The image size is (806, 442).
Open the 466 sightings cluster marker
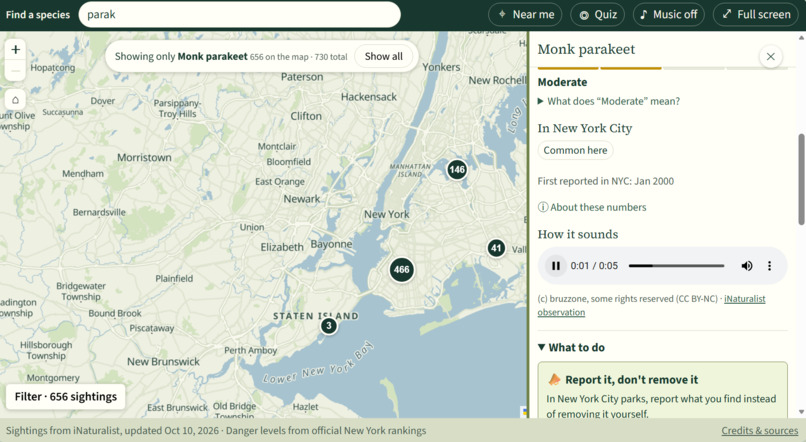pyautogui.click(x=401, y=269)
